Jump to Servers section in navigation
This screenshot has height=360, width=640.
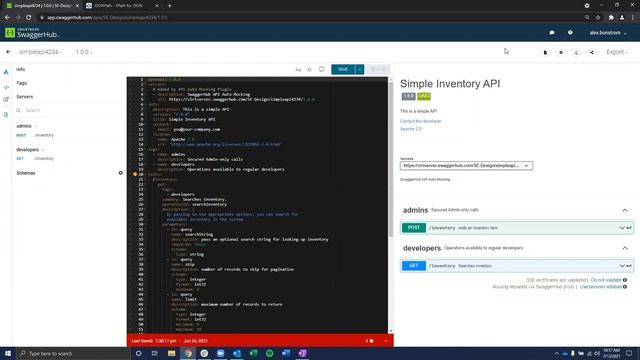click(24, 97)
